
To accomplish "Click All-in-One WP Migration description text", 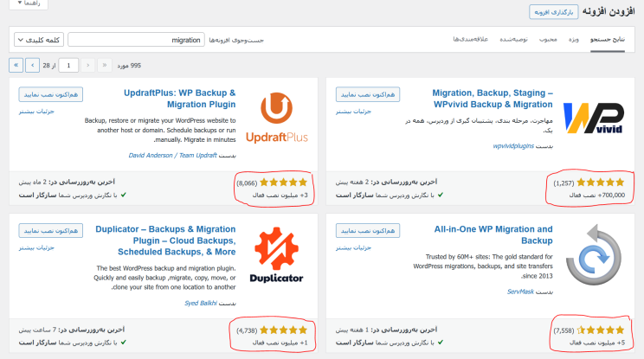I will [483, 266].
